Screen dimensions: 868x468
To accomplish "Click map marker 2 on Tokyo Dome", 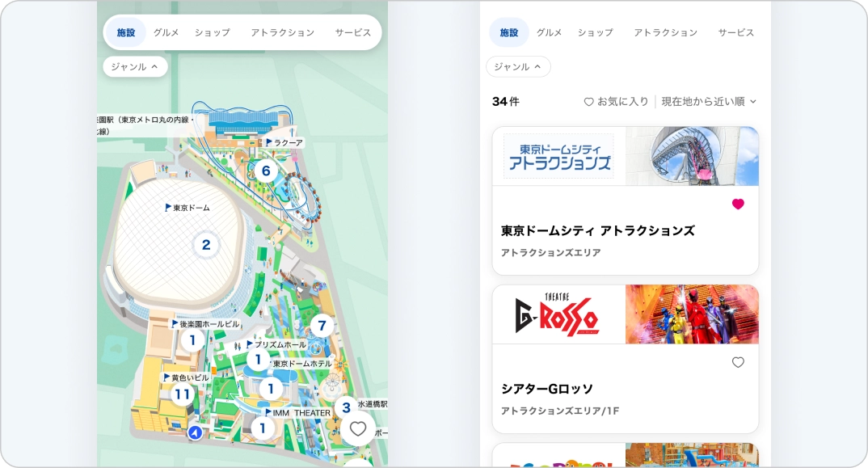I will [x=205, y=244].
